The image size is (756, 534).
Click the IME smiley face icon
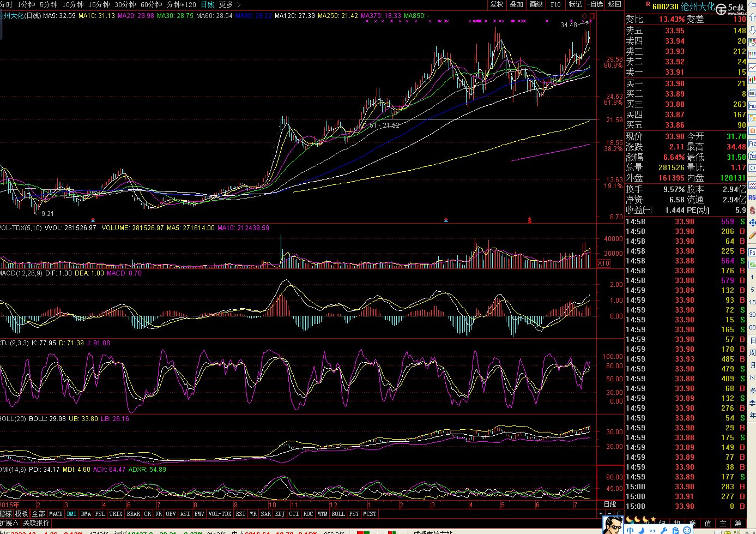coord(687,530)
